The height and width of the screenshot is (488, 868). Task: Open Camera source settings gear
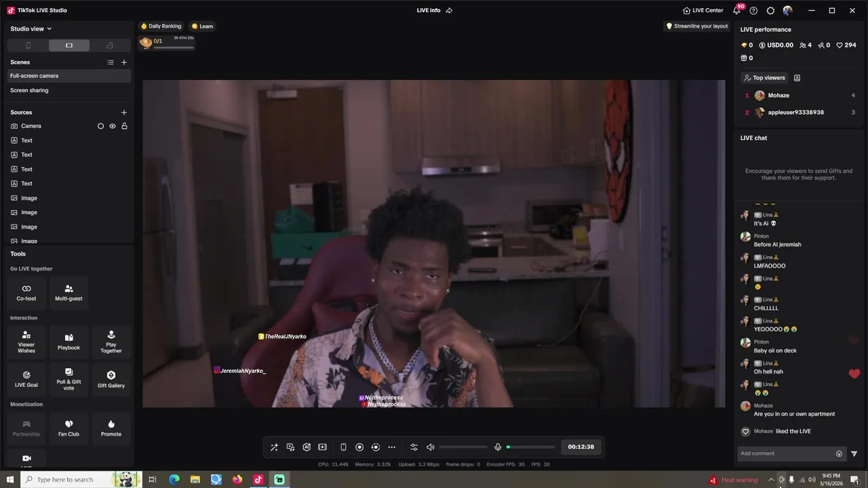pos(100,126)
